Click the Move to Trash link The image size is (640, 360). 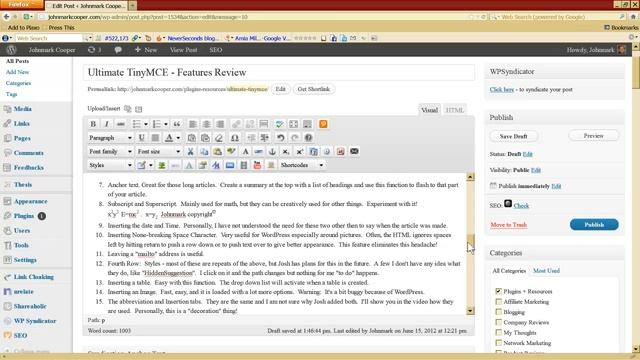pyautogui.click(x=509, y=224)
